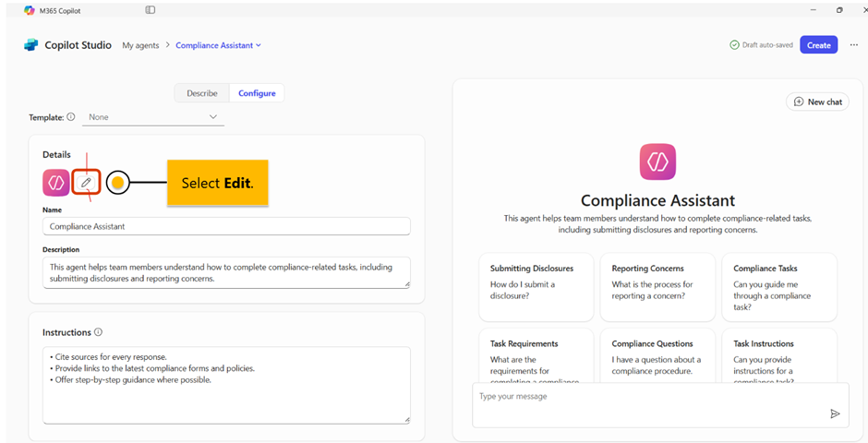The height and width of the screenshot is (443, 868).
Task: Click the Copilot Studio logo icon
Action: (31, 45)
